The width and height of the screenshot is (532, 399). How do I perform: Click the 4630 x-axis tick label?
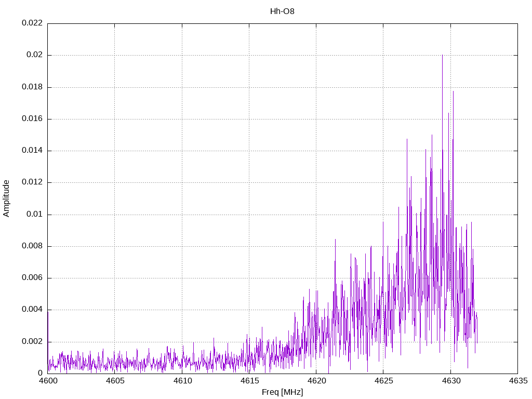coord(450,381)
